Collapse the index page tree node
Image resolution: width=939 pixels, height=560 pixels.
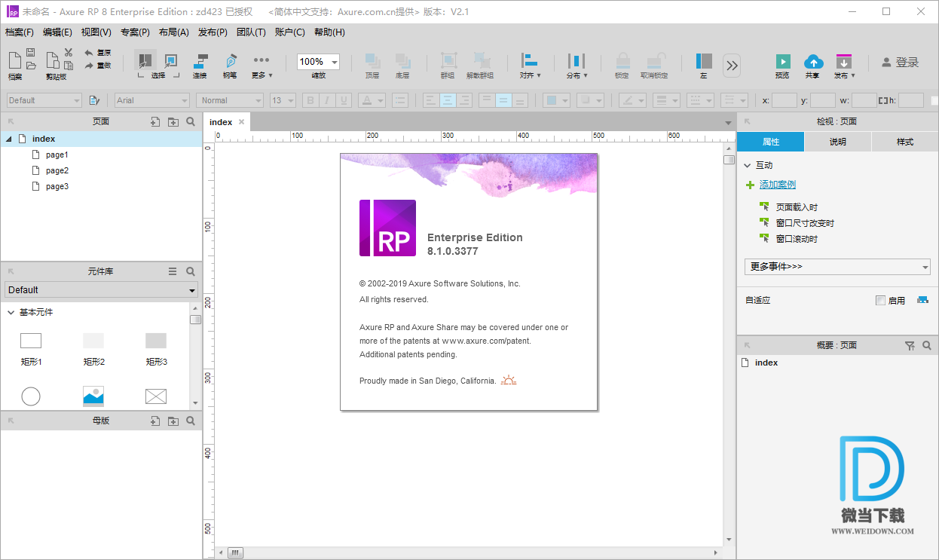point(9,139)
